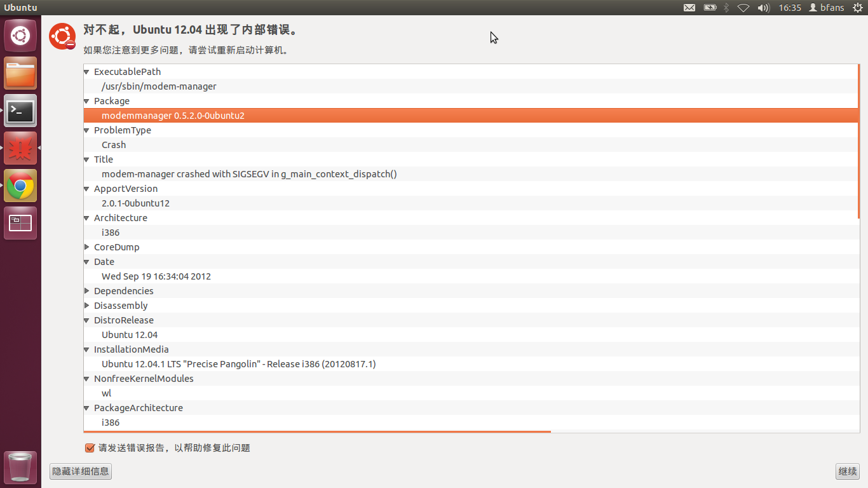The height and width of the screenshot is (488, 868).
Task: Select the Crash value row
Action: point(470,145)
